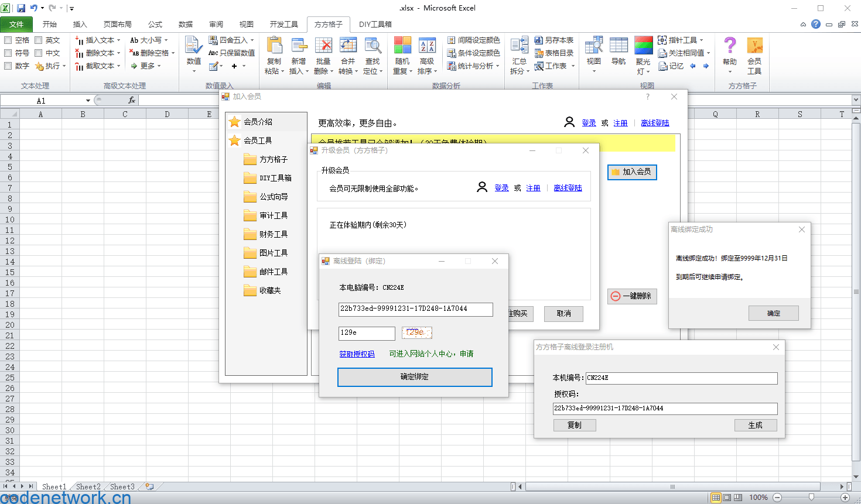Open the 指针工具 dropdown

681,40
